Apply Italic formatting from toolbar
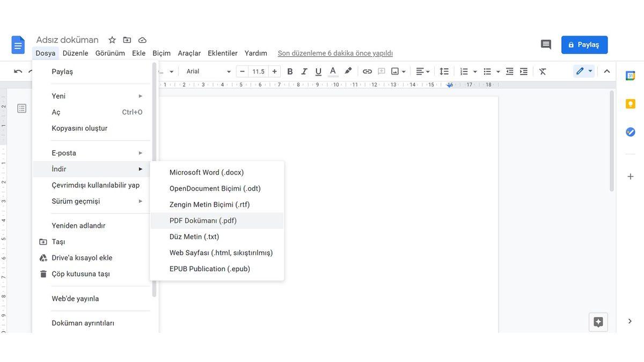Screen dimensions: 644x362 [304, 71]
